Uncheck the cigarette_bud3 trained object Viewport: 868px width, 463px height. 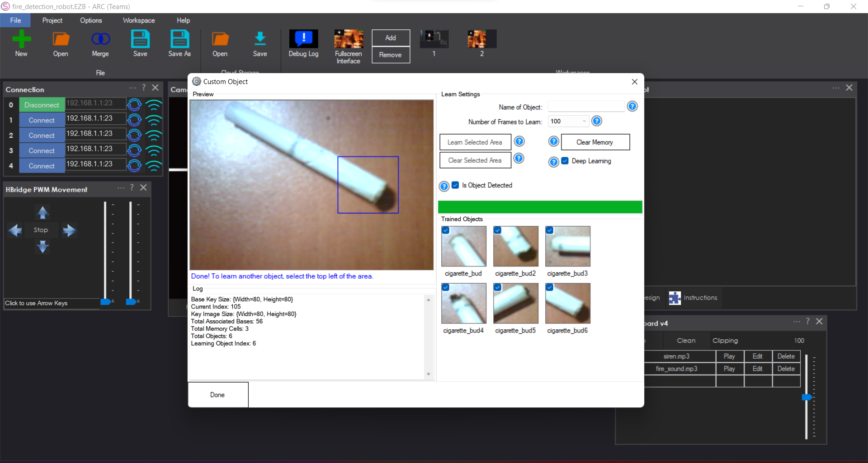pyautogui.click(x=549, y=230)
